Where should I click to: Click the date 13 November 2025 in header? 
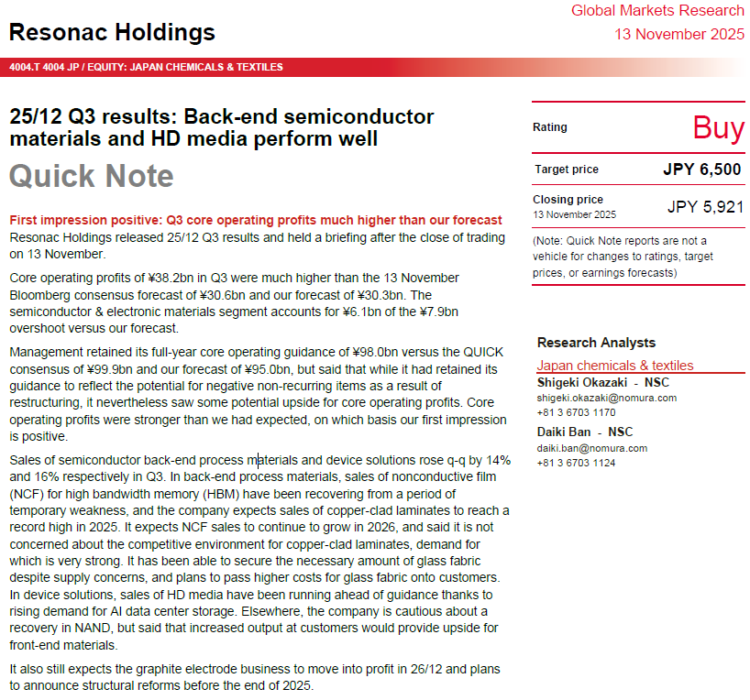pos(679,34)
